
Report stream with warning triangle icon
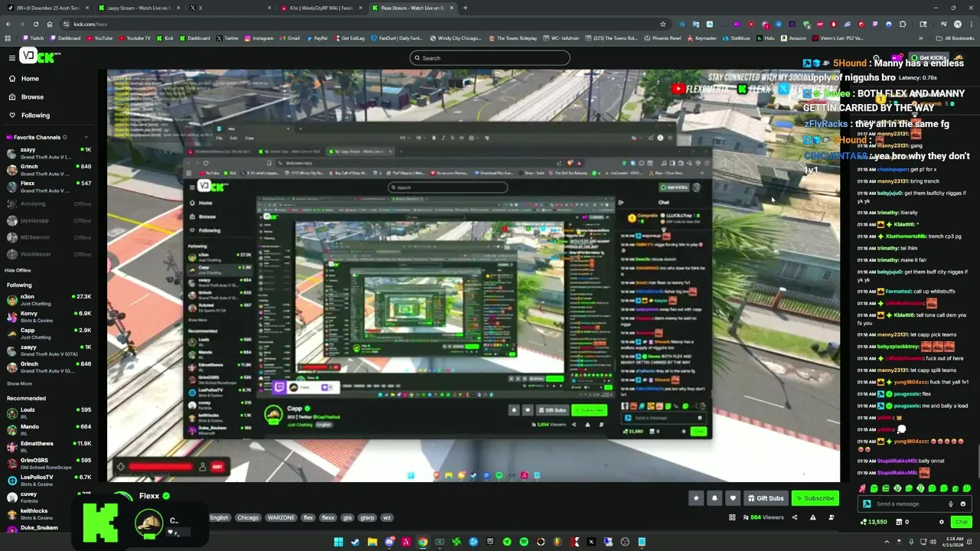[x=812, y=517]
